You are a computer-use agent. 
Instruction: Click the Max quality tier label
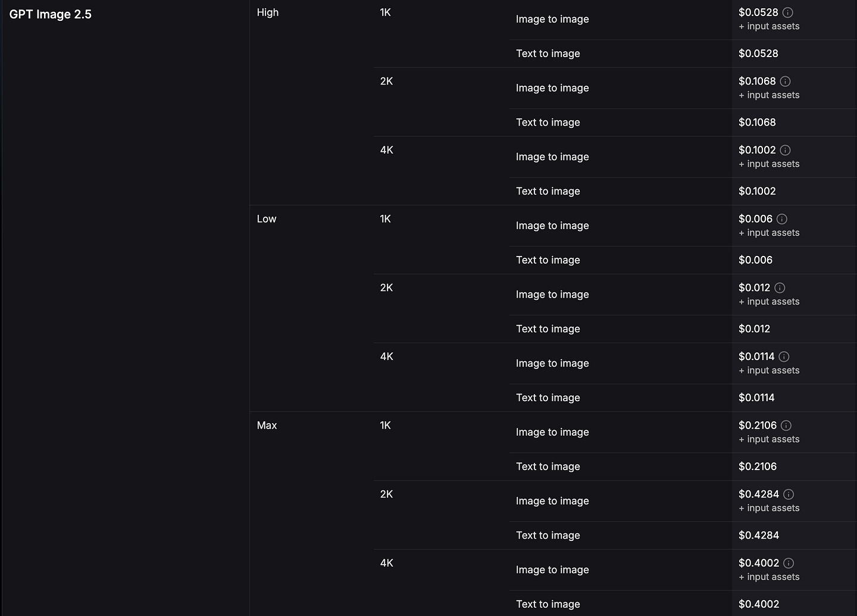(267, 426)
